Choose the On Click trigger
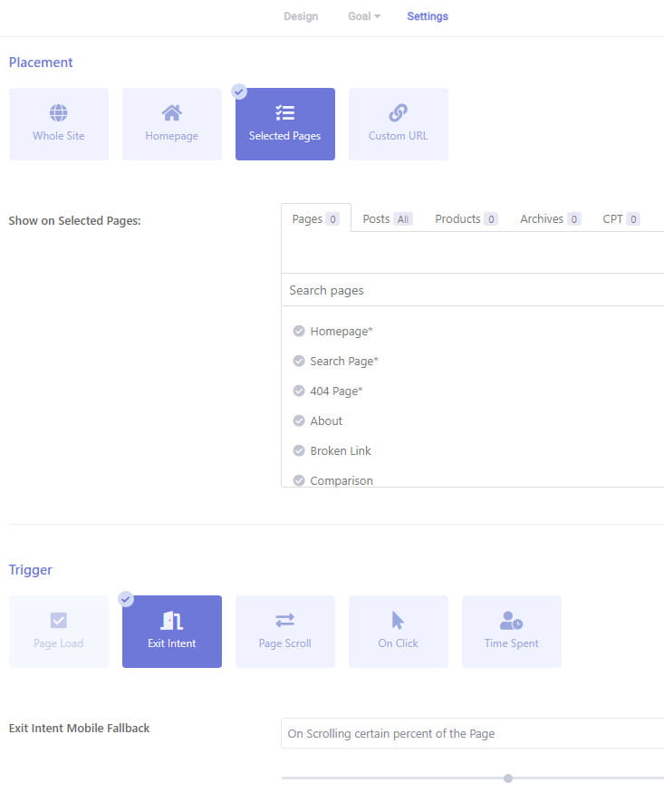 [x=399, y=632]
